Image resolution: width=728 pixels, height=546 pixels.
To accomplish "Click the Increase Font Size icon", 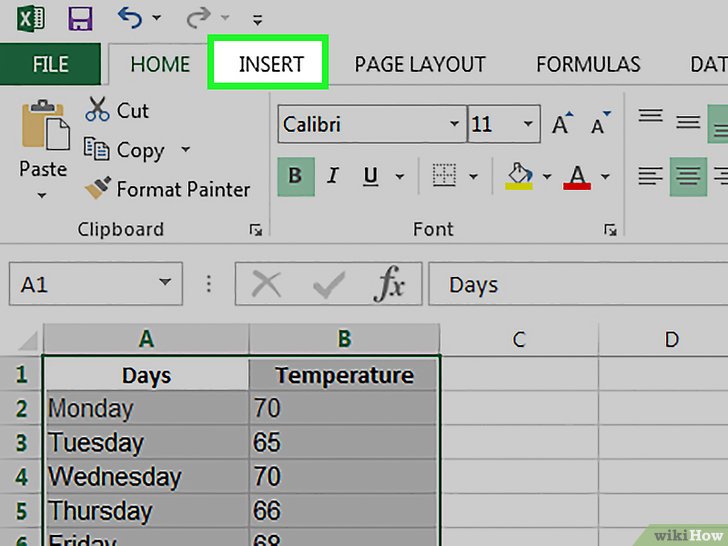I will point(562,125).
